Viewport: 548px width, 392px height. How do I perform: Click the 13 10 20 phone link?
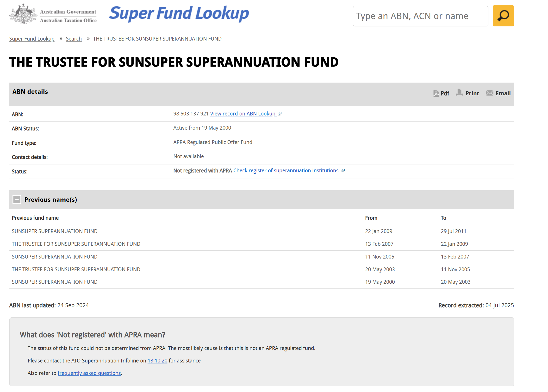157,361
